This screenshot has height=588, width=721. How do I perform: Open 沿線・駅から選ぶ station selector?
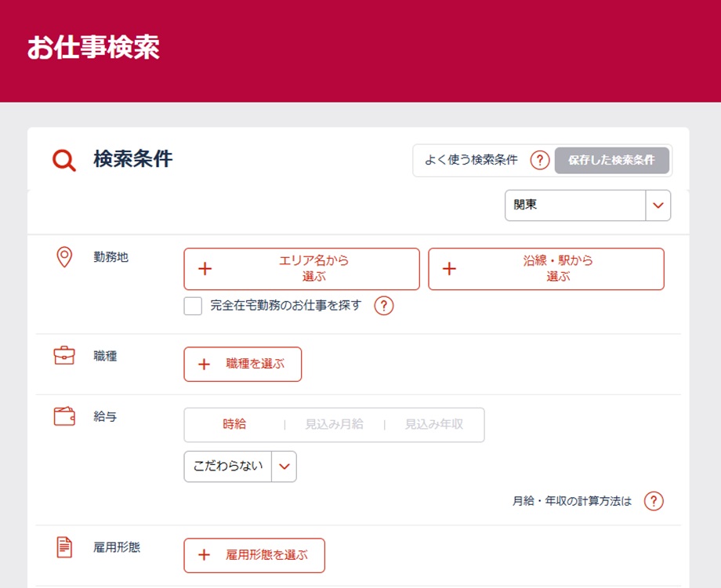[x=546, y=269]
